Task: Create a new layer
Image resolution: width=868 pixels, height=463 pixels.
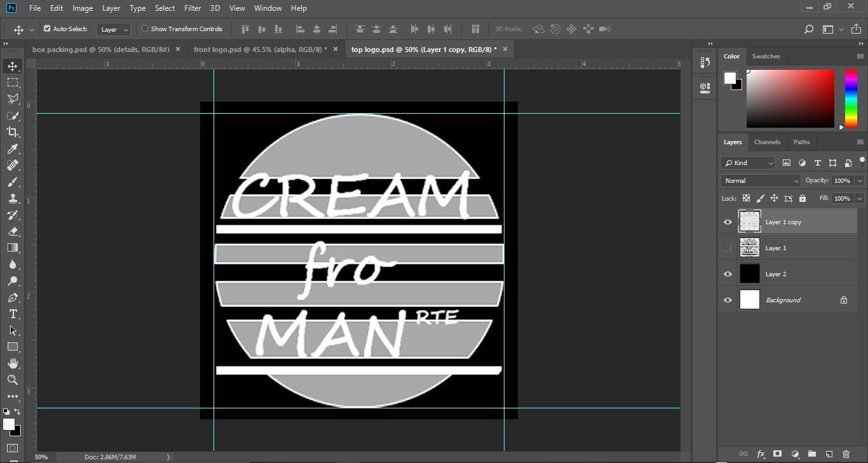Action: click(829, 454)
